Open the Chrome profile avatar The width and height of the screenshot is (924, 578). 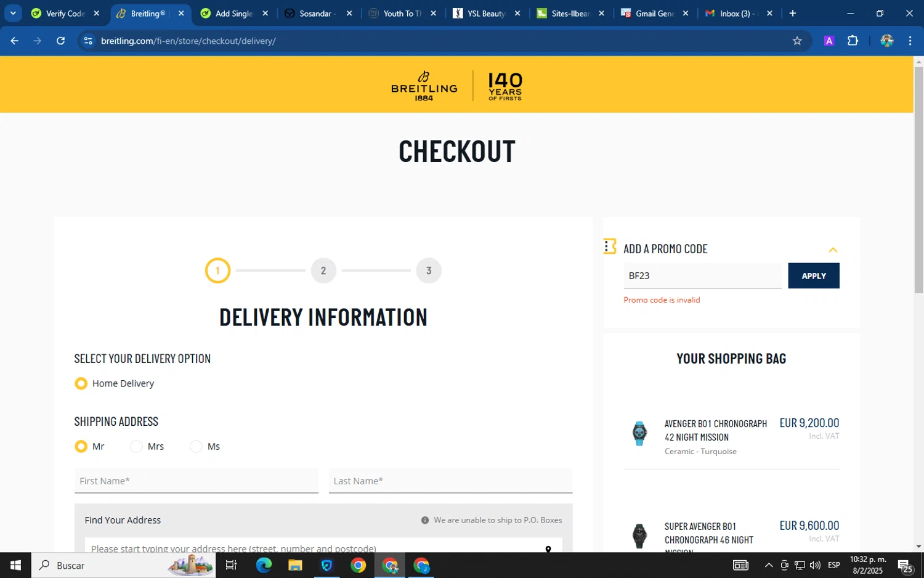[x=887, y=41]
